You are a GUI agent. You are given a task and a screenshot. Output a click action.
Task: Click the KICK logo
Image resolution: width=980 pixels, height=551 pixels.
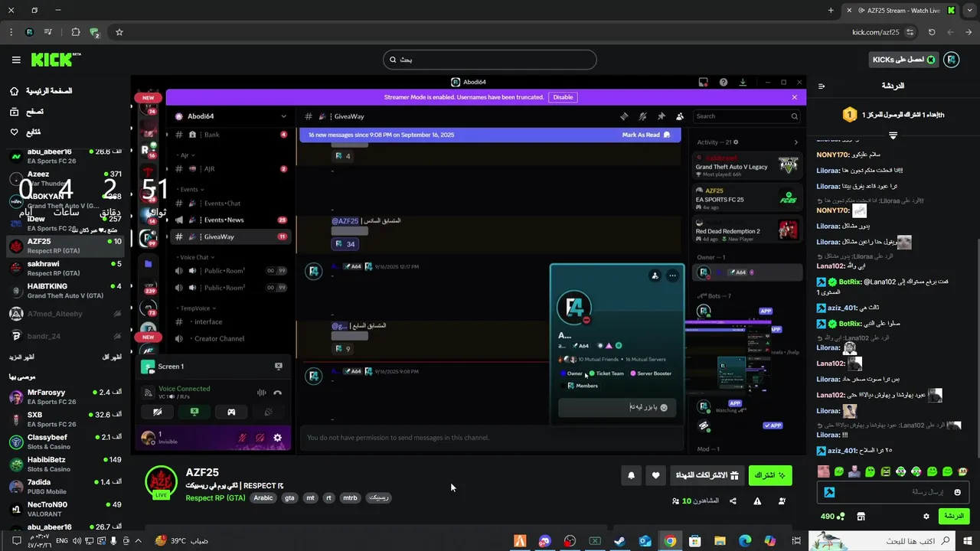pos(55,60)
